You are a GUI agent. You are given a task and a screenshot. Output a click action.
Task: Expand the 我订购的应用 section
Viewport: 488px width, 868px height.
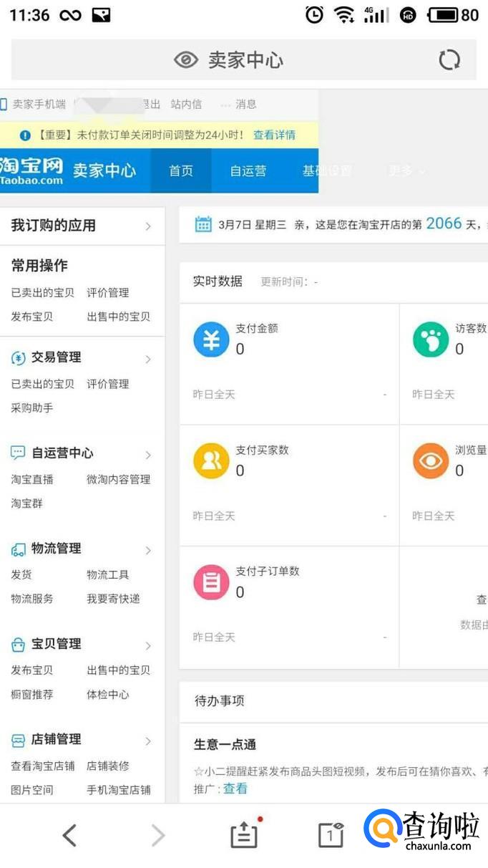148,226
